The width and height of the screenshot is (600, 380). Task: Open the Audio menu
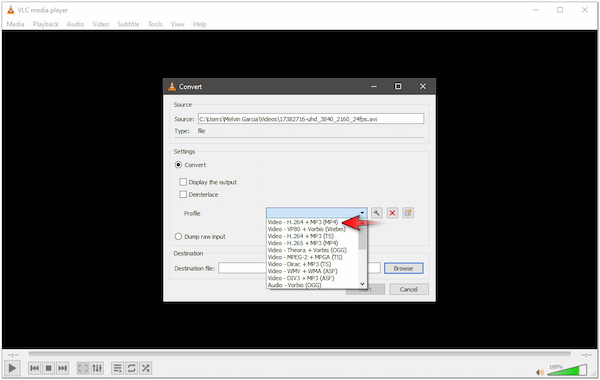point(75,24)
